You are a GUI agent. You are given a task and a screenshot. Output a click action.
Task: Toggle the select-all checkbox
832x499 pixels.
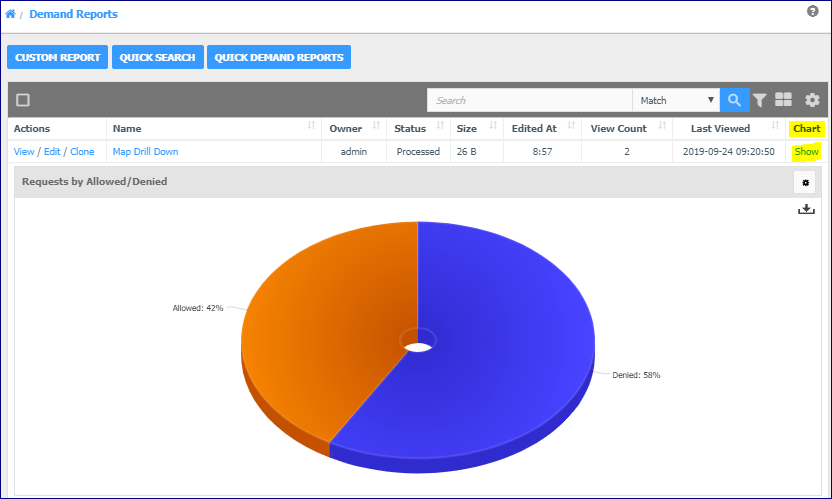23,100
